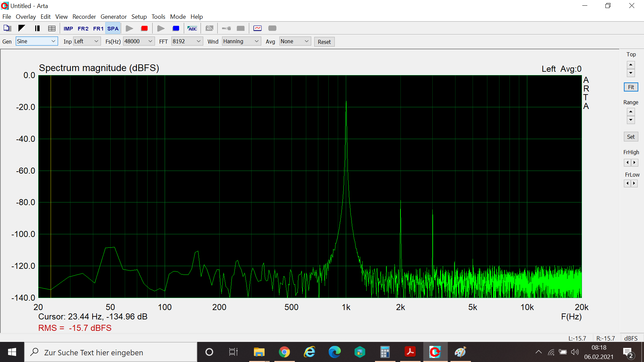Click the gray rectangle toolbar icon
Viewport: 644px width, 362px height.
tap(241, 28)
